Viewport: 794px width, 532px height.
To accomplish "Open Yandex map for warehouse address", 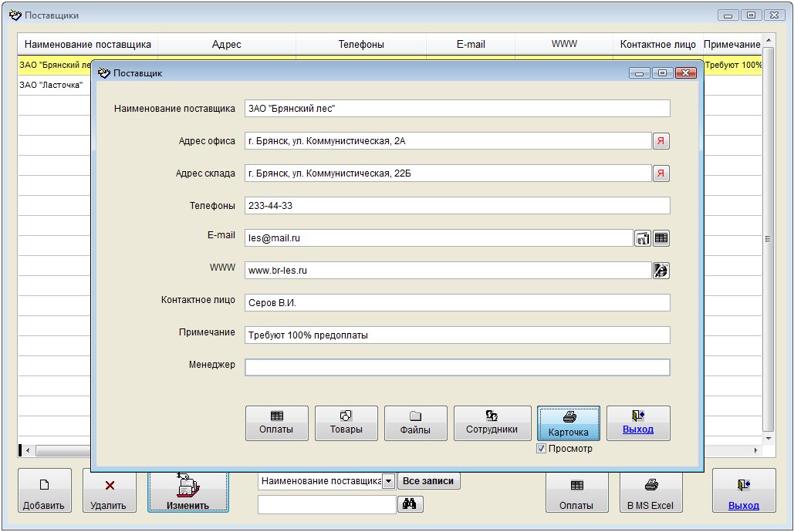I will tap(661, 173).
